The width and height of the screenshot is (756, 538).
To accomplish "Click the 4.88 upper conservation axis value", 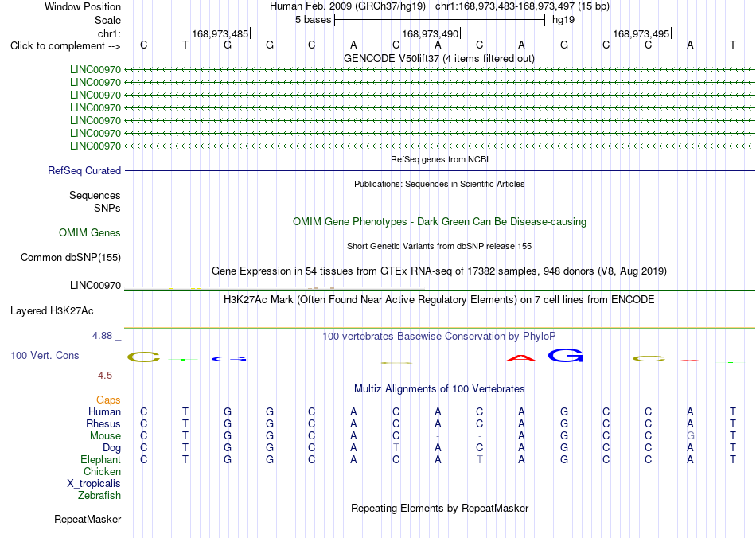I will tap(102, 336).
